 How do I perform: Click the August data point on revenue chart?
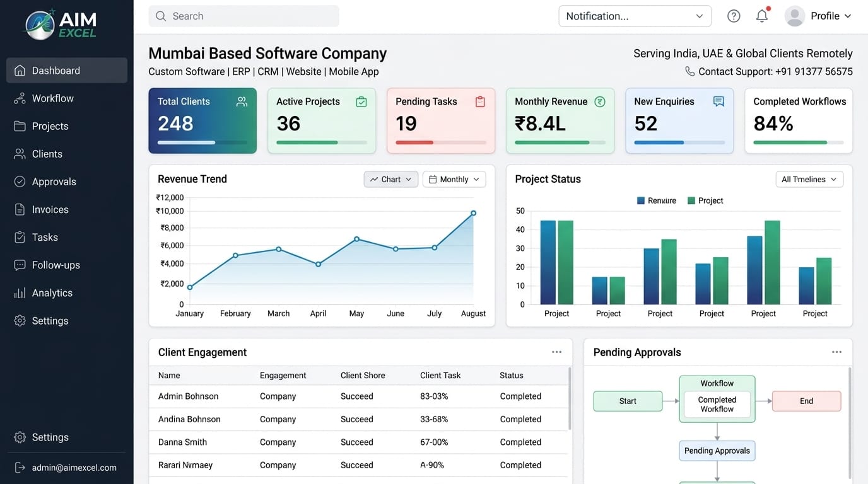tap(473, 213)
